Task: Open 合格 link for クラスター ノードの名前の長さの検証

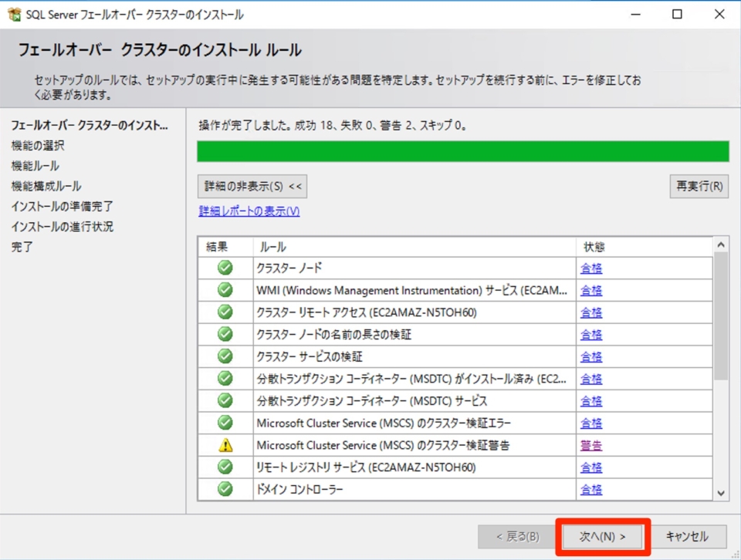Action: point(591,335)
